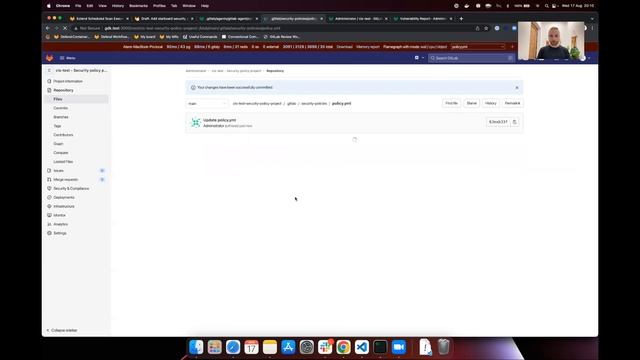Switch to the Draft: Add starboard security tab
This screenshot has height=360, width=640.
click(164, 18)
